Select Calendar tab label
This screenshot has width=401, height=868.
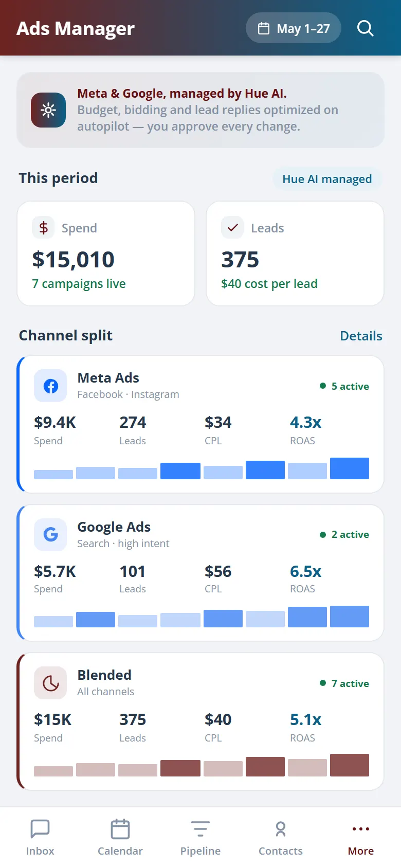coord(120,851)
